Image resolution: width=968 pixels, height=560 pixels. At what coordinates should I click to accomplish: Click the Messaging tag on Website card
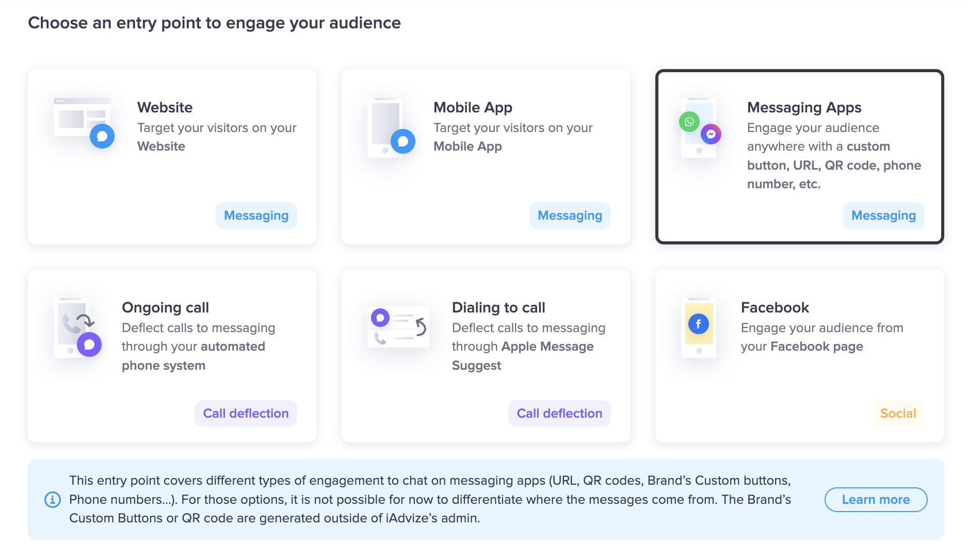256,215
